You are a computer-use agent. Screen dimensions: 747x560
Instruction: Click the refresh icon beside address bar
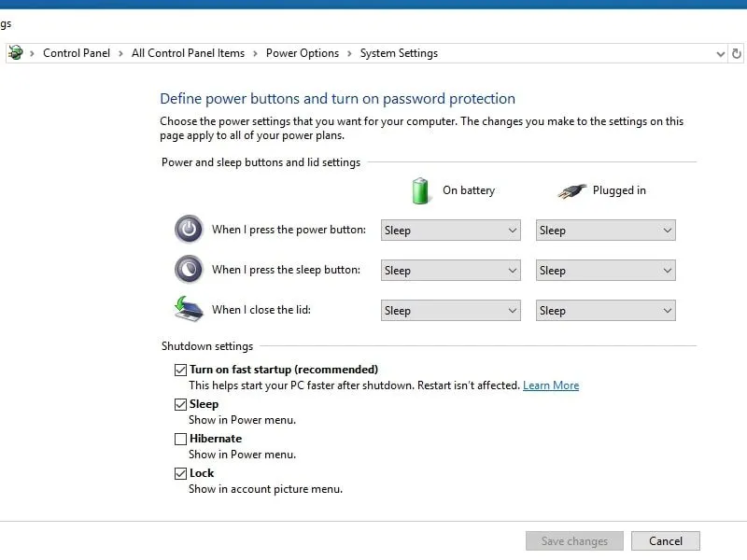click(737, 53)
